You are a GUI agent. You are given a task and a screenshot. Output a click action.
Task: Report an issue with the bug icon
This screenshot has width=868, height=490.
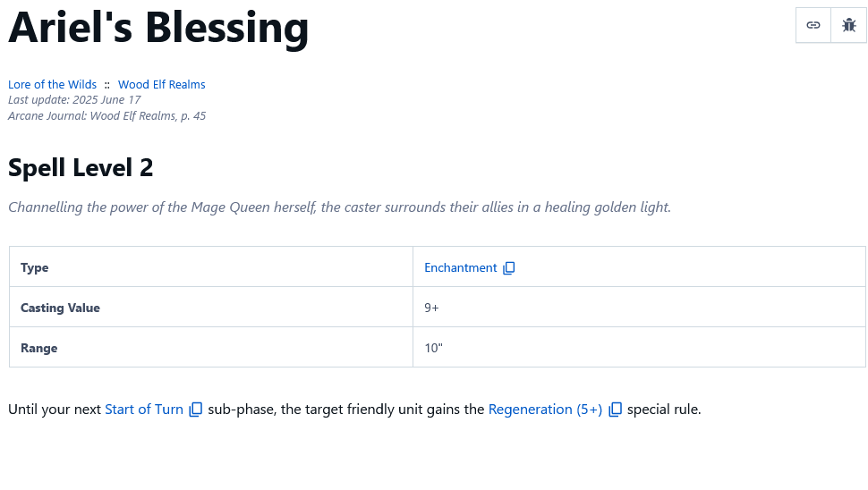coord(849,25)
